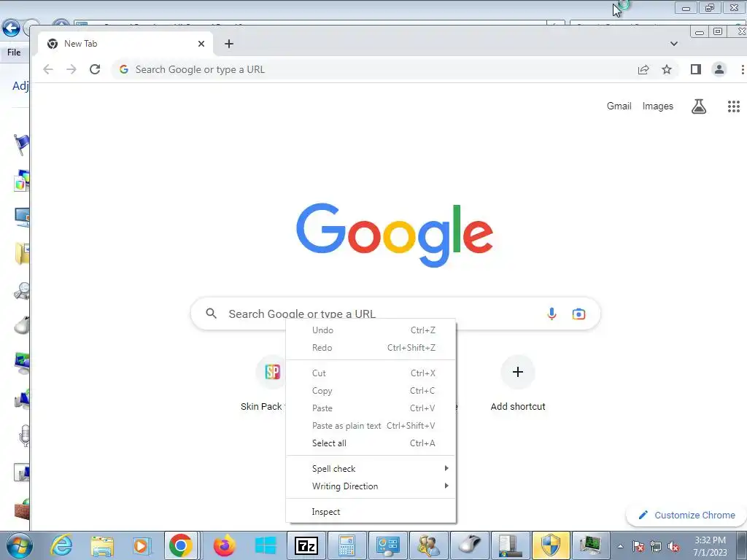Expand the Writing Direction submenu

coord(371,486)
